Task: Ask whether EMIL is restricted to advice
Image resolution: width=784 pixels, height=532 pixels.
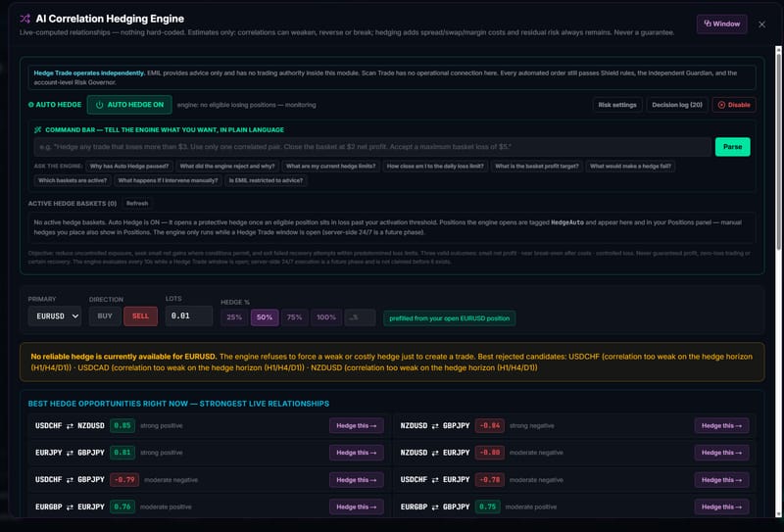Action: [x=266, y=180]
